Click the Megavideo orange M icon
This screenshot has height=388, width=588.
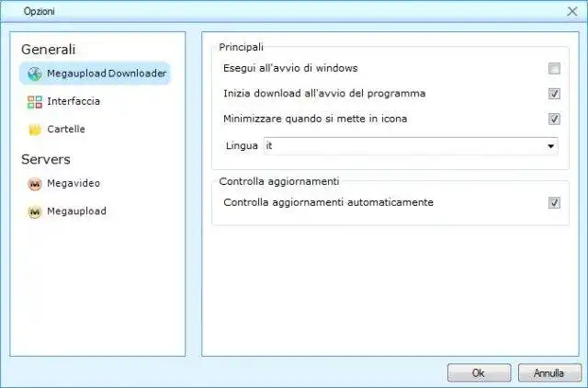(x=35, y=184)
